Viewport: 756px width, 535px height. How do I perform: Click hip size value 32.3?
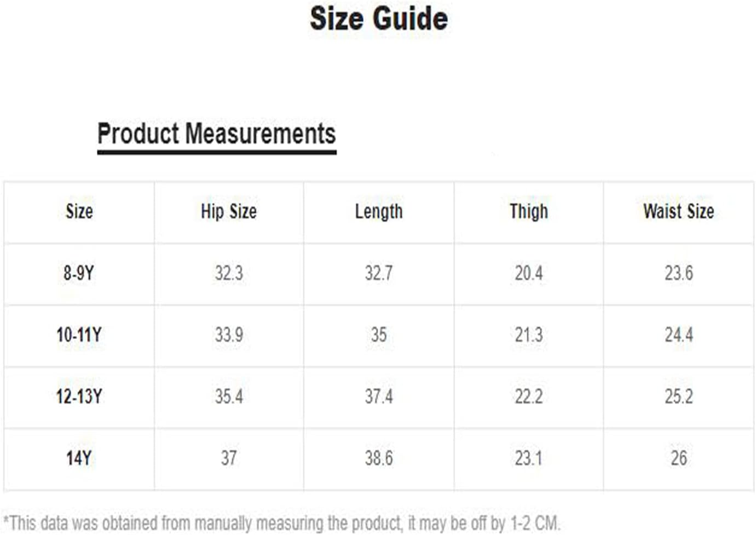coord(229,273)
